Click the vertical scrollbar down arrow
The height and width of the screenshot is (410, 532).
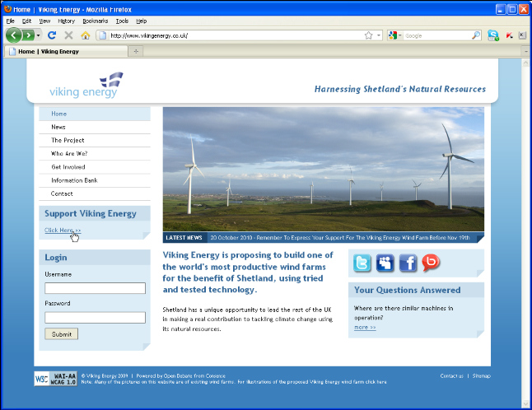pos(525,403)
